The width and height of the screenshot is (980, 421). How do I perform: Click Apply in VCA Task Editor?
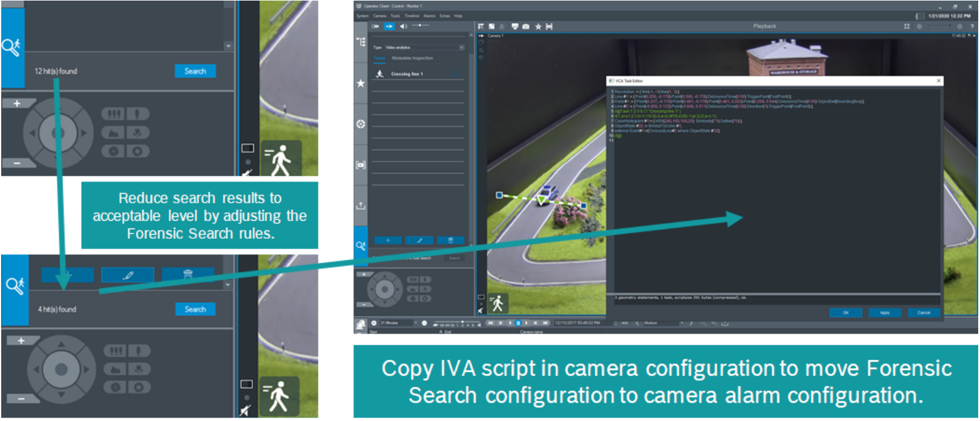click(884, 313)
